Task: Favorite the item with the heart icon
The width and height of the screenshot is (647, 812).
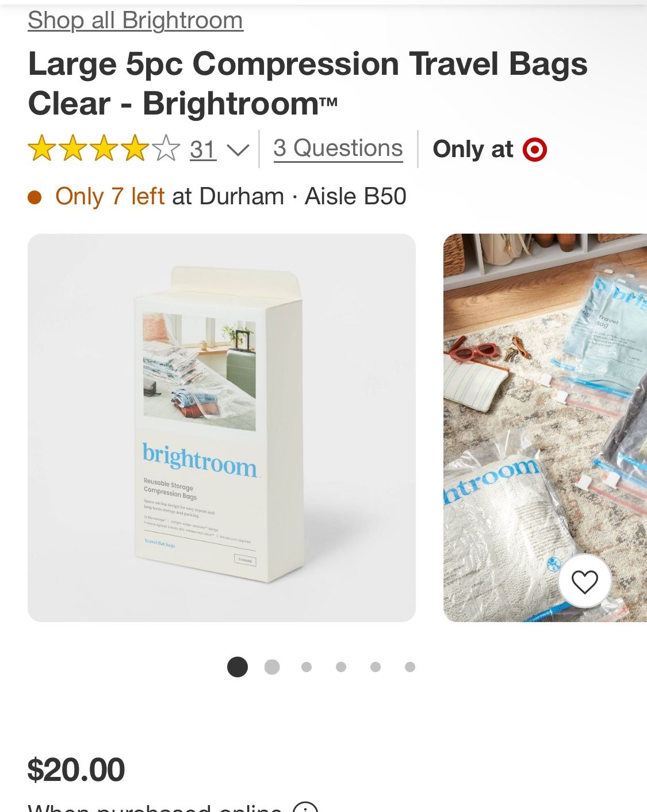Action: (x=584, y=582)
